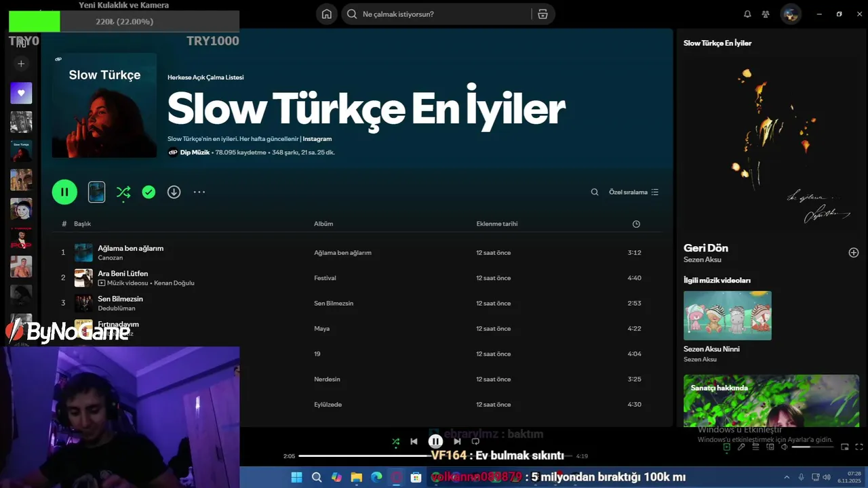Open the miniplayer icon
Image resolution: width=868 pixels, height=488 pixels.
point(845,447)
